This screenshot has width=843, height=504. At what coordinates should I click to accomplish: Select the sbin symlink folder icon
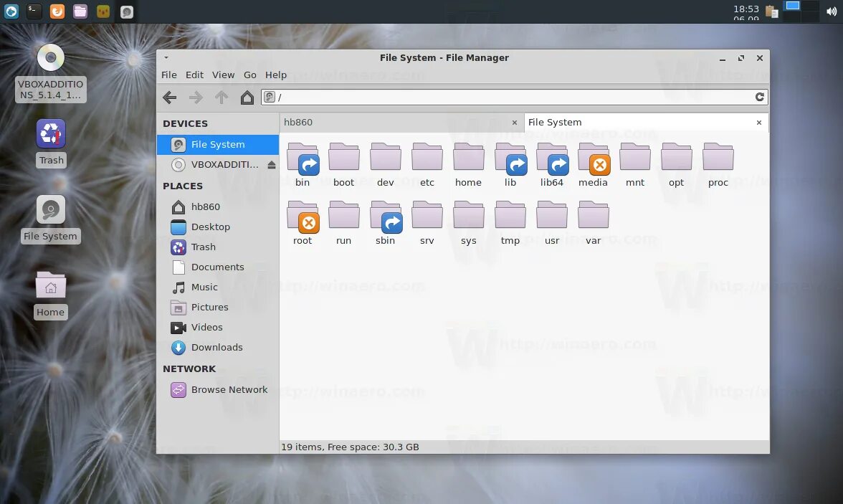tap(386, 217)
